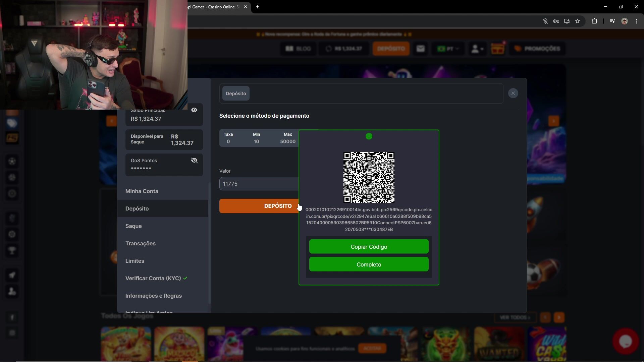Click the install app icon in address bar
This screenshot has height=362, width=644.
tap(567, 21)
